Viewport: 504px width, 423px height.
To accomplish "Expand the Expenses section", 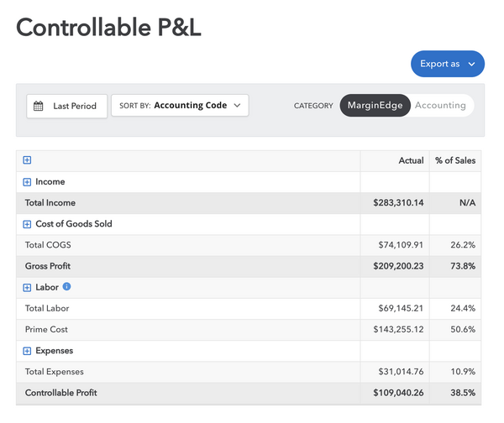I will tap(27, 351).
